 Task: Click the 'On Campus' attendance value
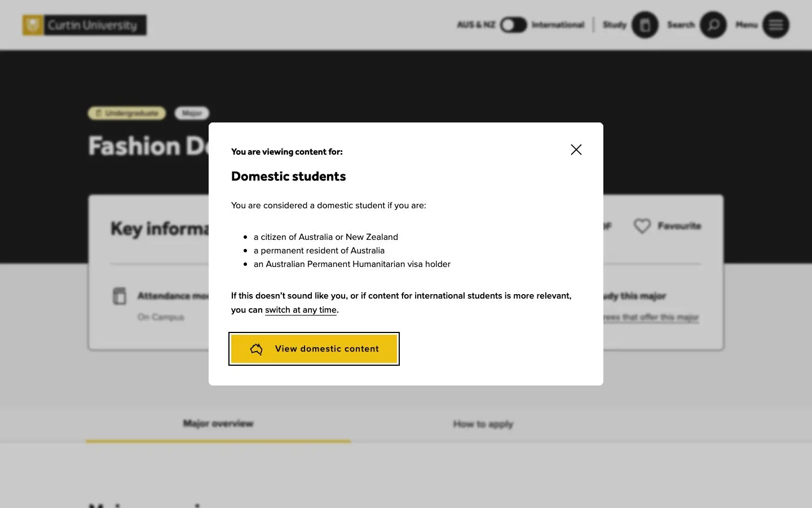161,317
